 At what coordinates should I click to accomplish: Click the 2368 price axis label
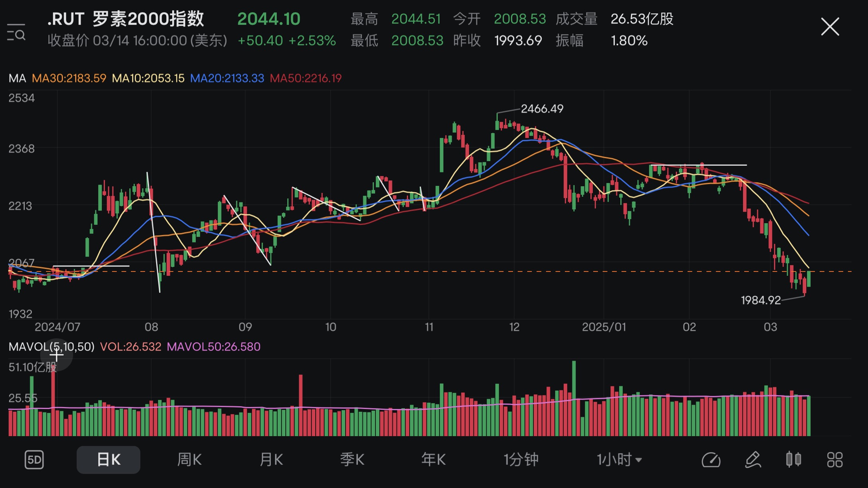tap(22, 149)
